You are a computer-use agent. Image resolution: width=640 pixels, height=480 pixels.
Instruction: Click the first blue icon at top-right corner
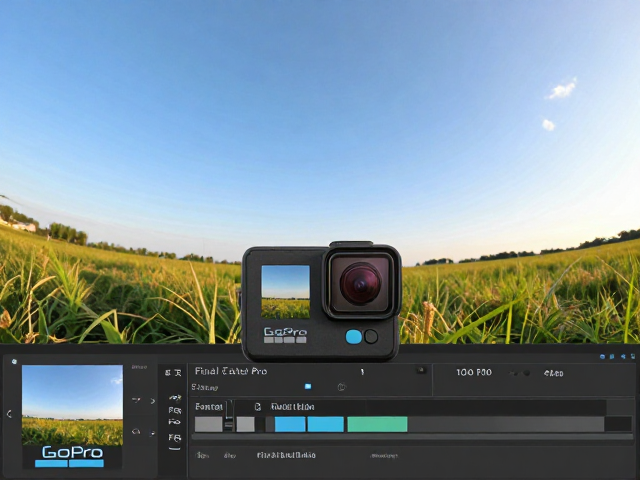coord(602,357)
